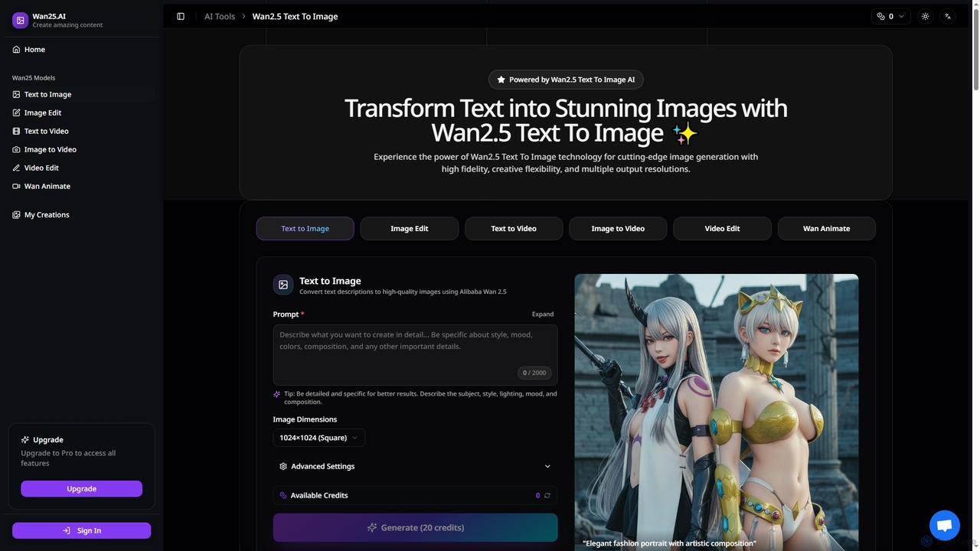Open Home in the sidebar
Viewport: 980px width, 551px height.
click(x=81, y=49)
